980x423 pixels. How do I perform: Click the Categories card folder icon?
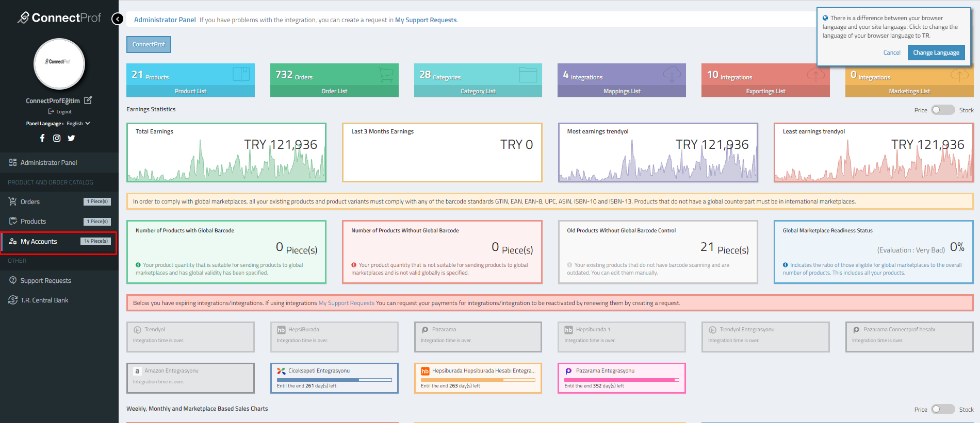click(528, 75)
